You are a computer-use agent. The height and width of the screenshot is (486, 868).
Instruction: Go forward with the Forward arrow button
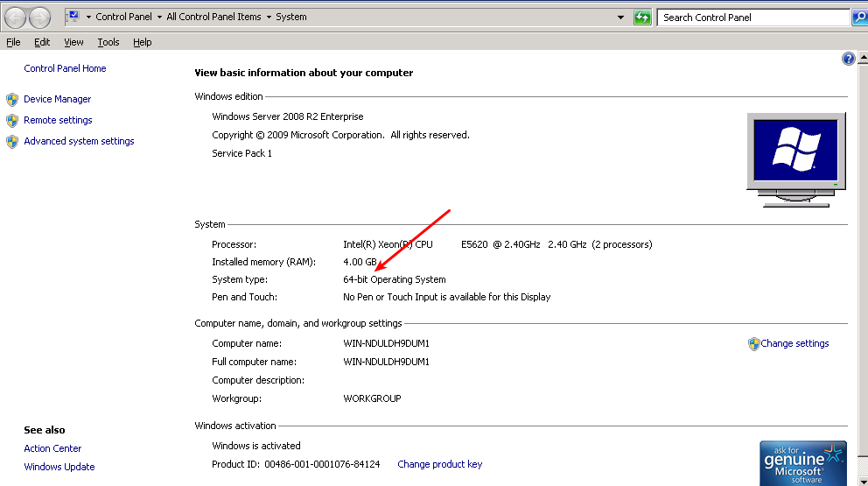[40, 18]
